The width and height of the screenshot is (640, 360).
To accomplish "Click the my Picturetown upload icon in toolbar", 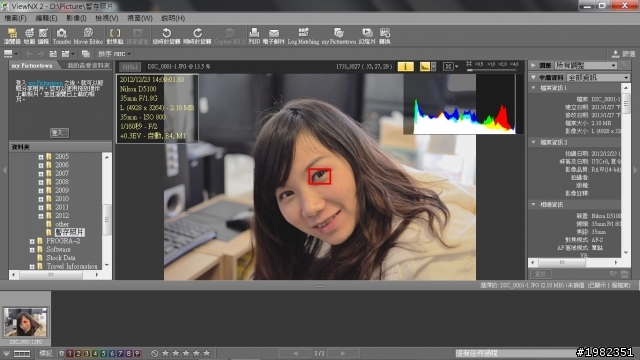I will pyautogui.click(x=338, y=36).
